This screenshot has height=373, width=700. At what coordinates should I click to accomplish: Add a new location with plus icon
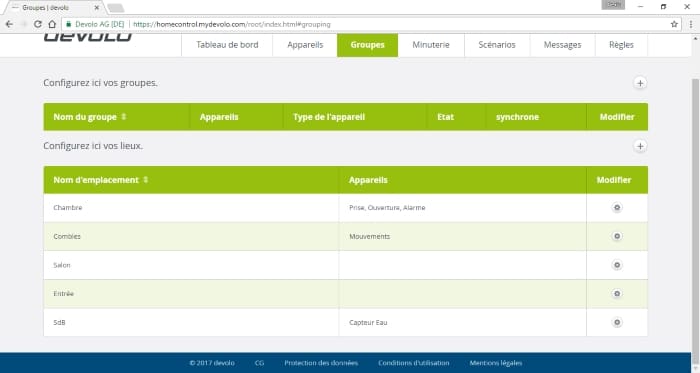(x=640, y=146)
